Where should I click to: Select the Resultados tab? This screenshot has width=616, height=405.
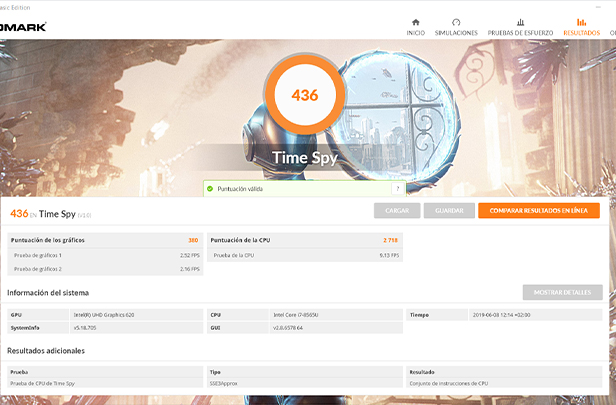pos(581,27)
